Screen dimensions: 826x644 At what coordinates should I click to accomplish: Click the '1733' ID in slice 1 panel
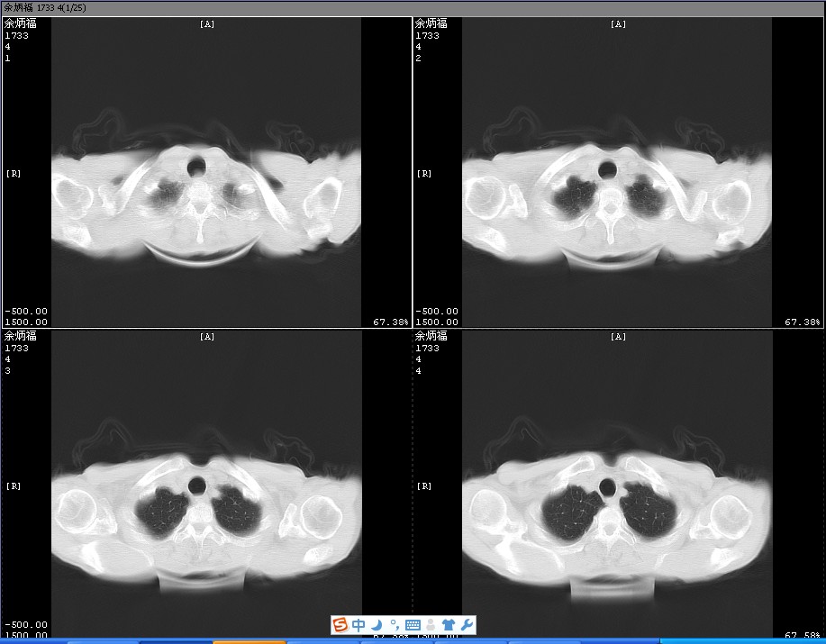(17, 35)
